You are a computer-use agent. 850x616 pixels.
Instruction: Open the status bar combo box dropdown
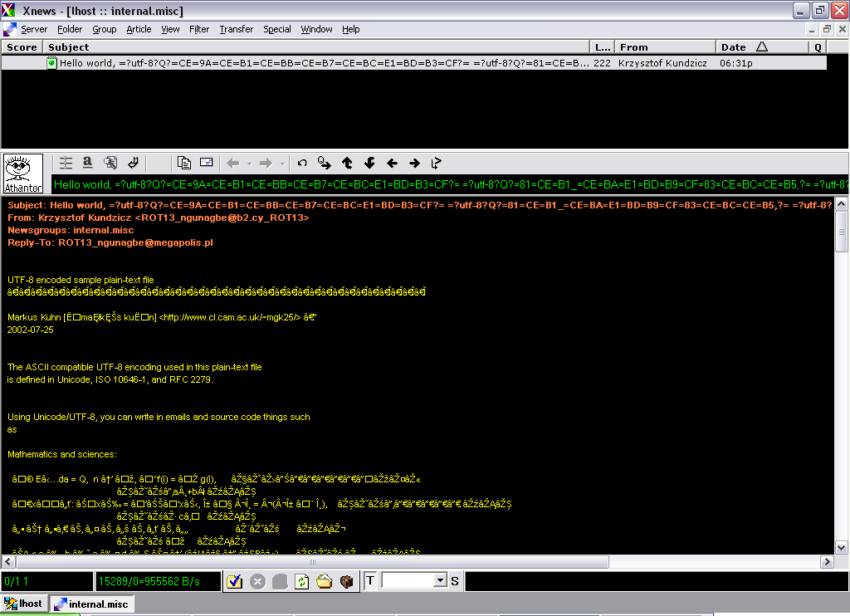(440, 581)
